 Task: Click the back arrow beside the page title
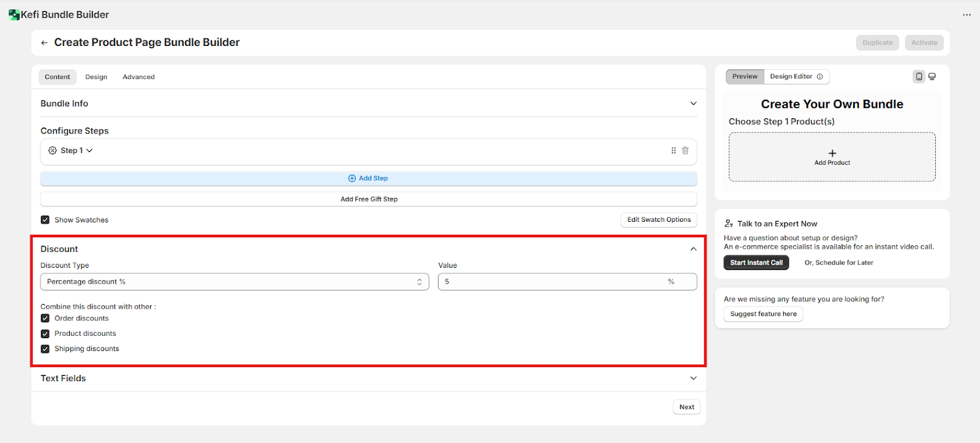click(44, 43)
